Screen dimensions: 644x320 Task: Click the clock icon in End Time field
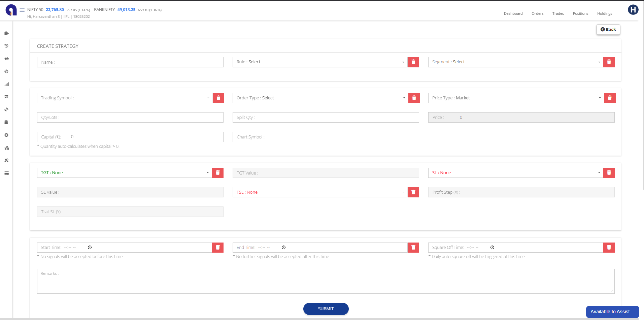pos(284,248)
